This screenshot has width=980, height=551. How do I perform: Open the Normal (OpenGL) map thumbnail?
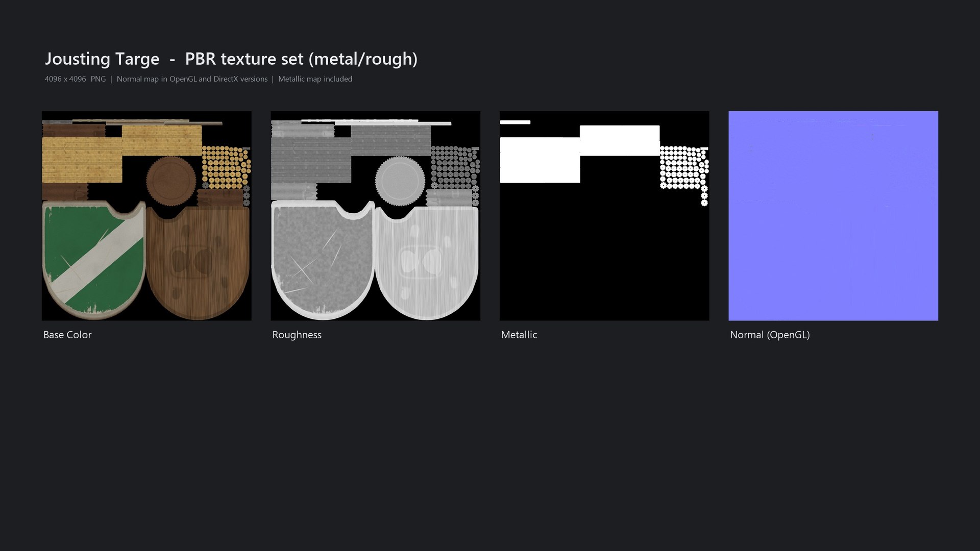pyautogui.click(x=833, y=216)
